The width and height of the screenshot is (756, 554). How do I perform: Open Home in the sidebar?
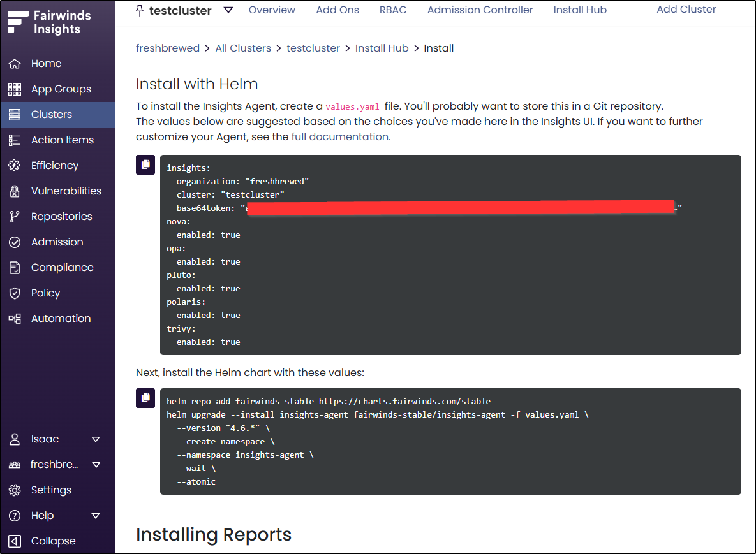47,64
